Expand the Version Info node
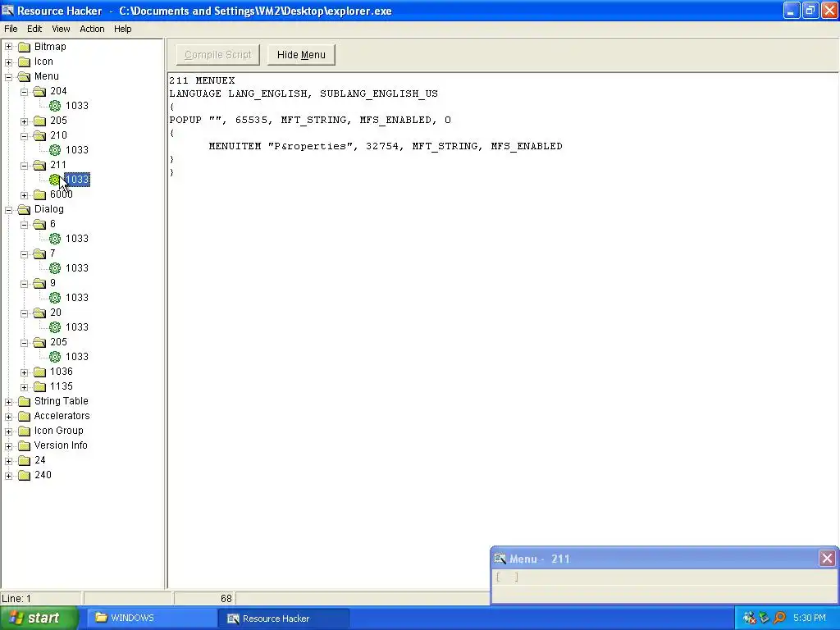The image size is (840, 630). click(x=8, y=445)
